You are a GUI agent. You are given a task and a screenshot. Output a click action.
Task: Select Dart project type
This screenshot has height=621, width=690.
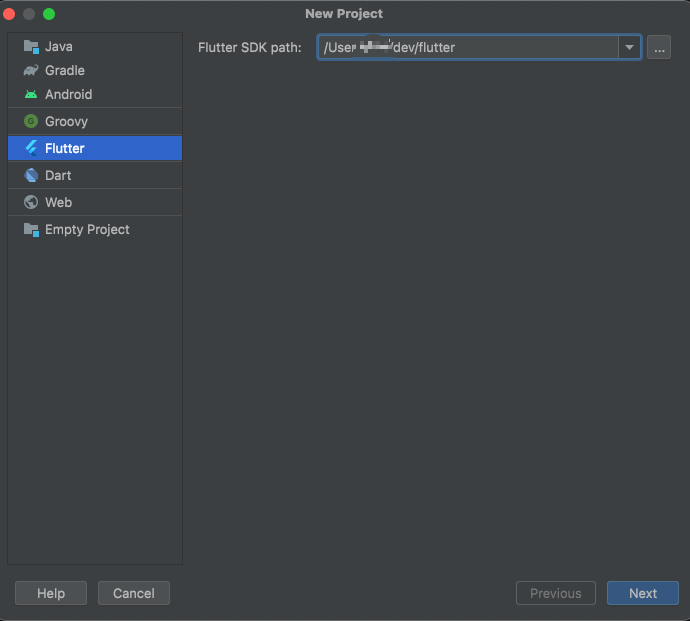[95, 175]
